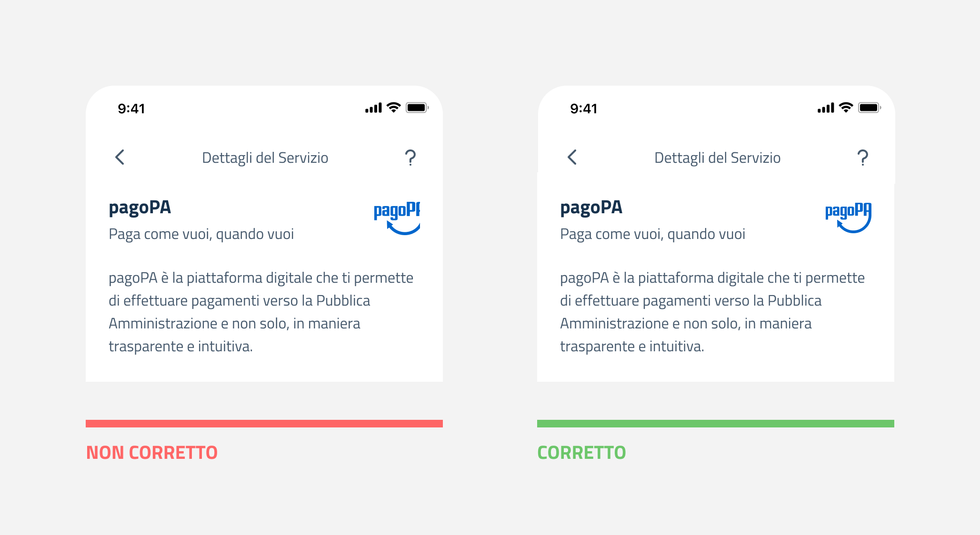Click cellular signal icon in left mockup

tap(373, 108)
